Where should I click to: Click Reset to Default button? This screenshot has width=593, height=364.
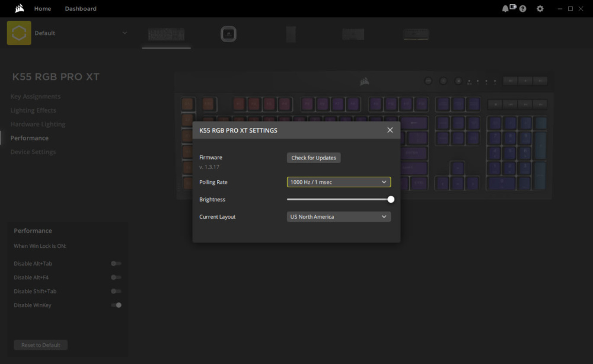(41, 344)
